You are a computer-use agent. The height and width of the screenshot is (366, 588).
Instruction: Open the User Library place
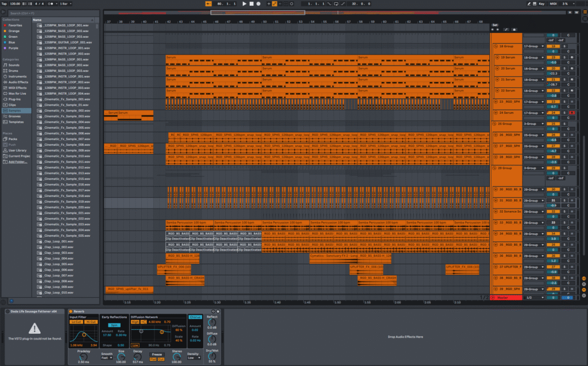coord(18,150)
